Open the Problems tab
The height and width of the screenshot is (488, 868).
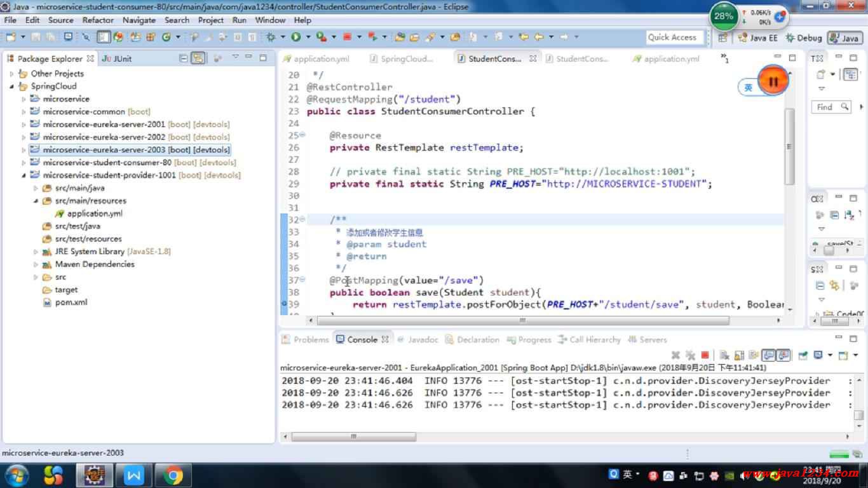point(305,339)
